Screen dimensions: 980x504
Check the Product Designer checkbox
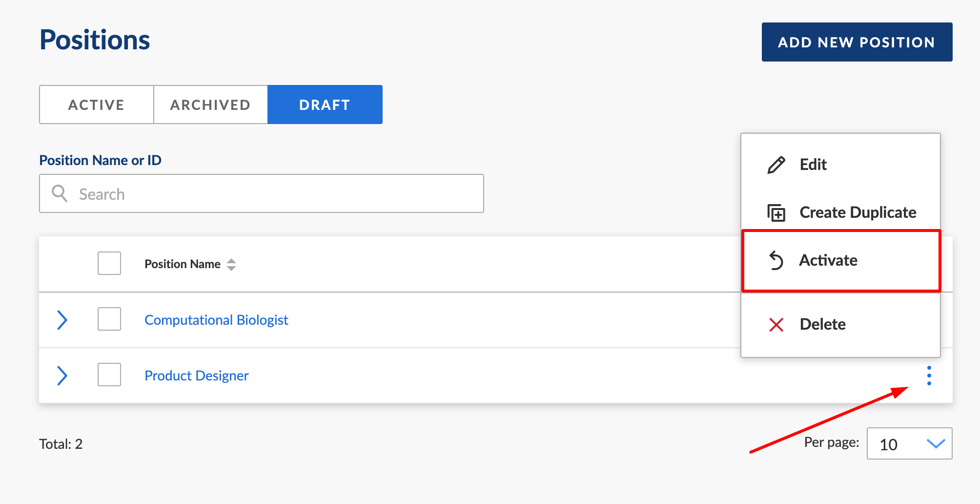(x=109, y=375)
